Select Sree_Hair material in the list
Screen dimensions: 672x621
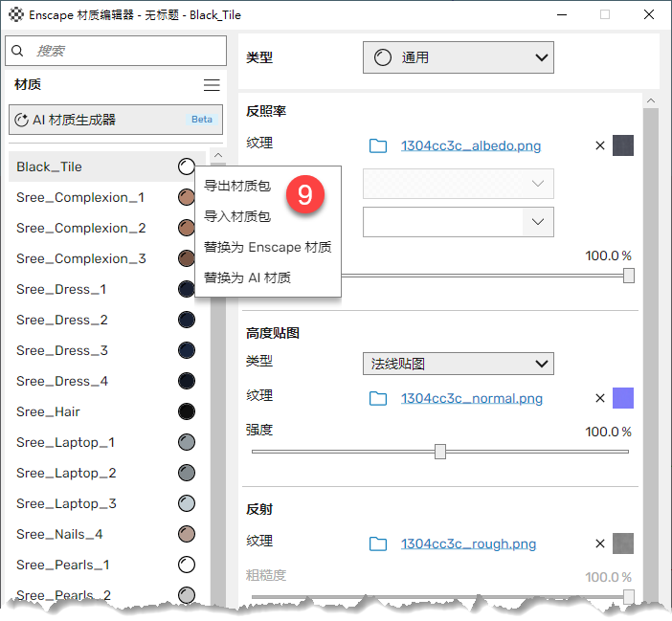coord(48,411)
